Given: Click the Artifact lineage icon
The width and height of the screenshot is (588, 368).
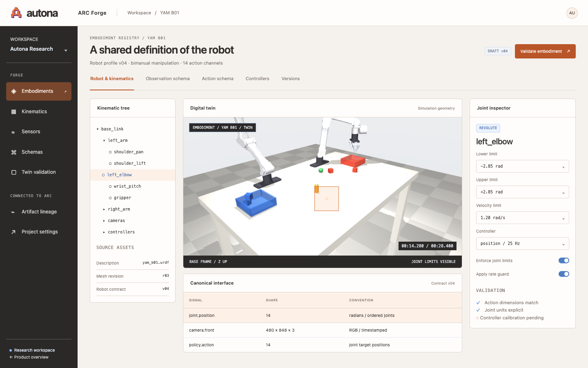Looking at the screenshot, I should (13, 212).
